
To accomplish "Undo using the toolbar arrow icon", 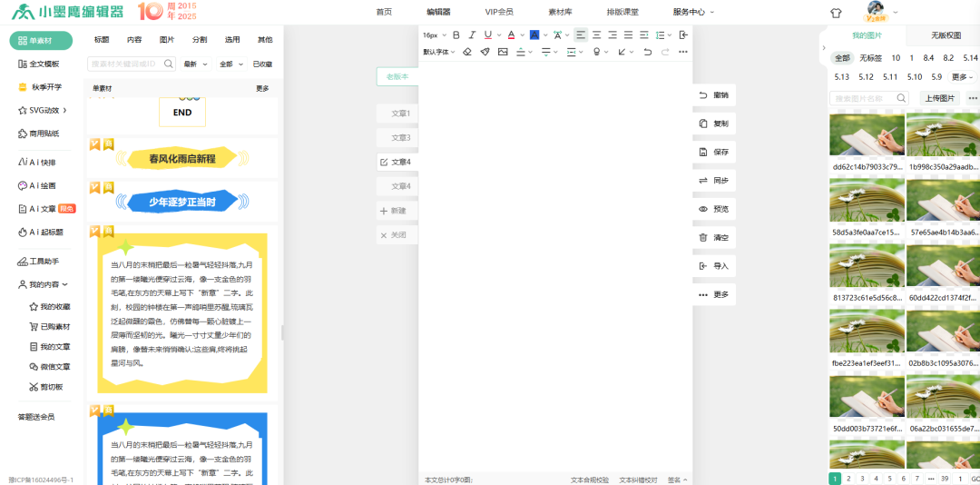I will pyautogui.click(x=647, y=52).
